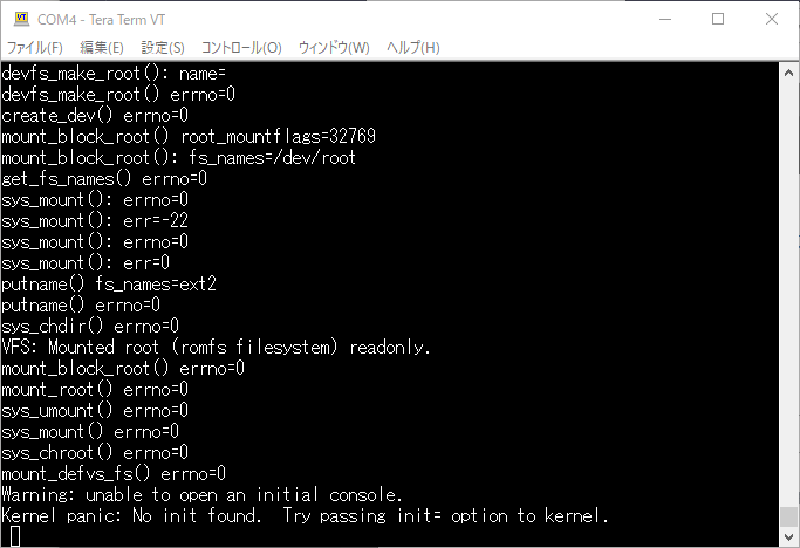
Task: Maximize the Tera Term window
Action: 718,19
